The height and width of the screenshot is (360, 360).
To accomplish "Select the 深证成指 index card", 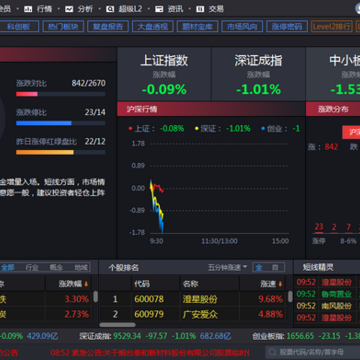I will tap(258, 74).
